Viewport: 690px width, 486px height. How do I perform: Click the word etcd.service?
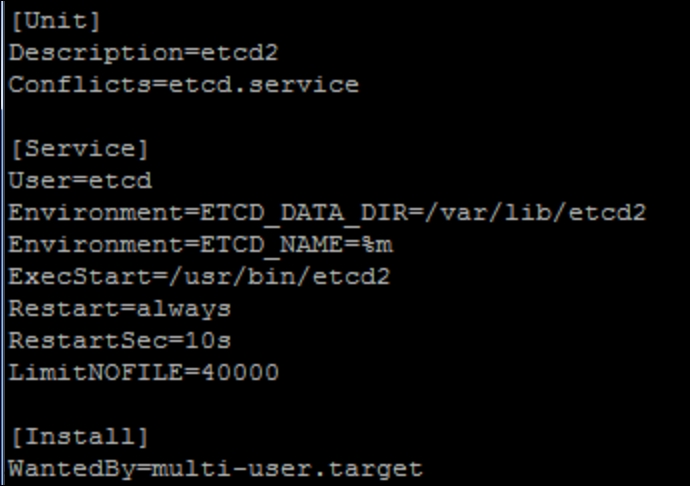pos(264,85)
